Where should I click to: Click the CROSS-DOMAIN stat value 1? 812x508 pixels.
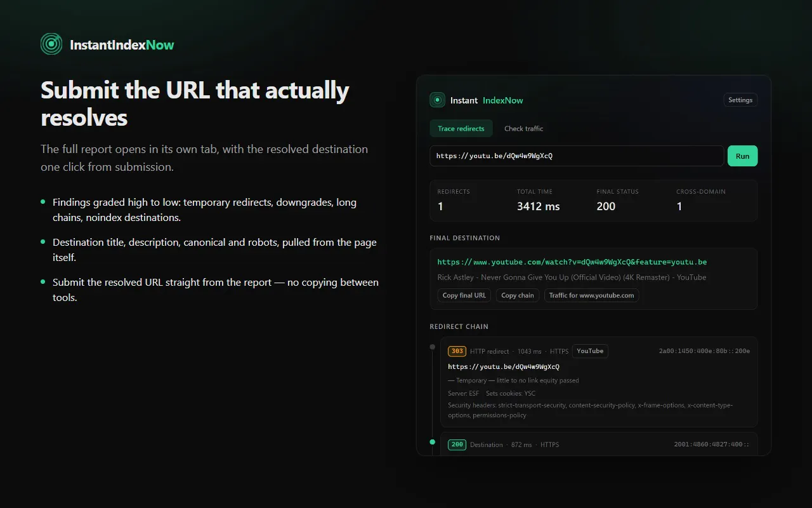[679, 206]
